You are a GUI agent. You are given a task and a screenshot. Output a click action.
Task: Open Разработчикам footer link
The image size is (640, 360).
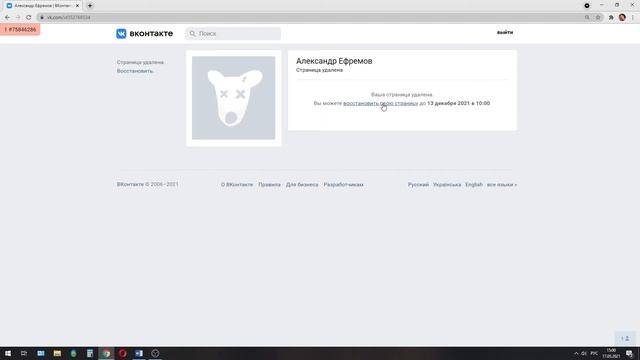(x=344, y=185)
